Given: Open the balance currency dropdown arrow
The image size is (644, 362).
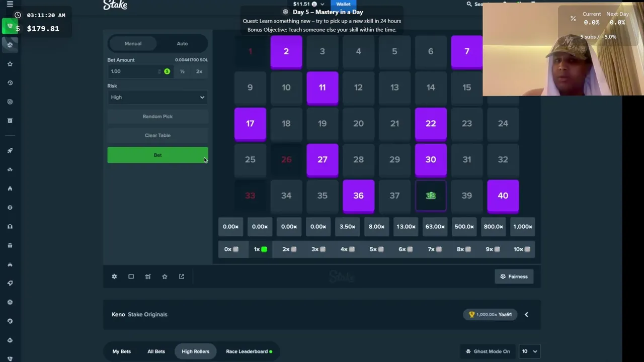Looking at the screenshot, I should pos(322,4).
